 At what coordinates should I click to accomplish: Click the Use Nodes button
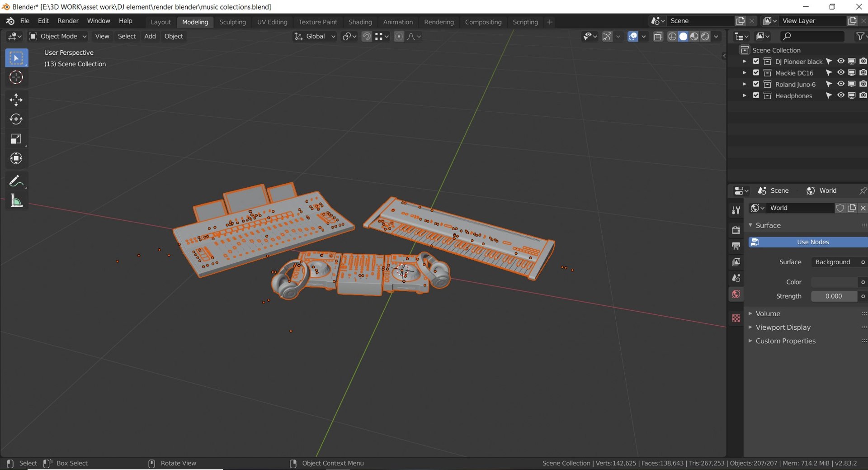click(808, 242)
